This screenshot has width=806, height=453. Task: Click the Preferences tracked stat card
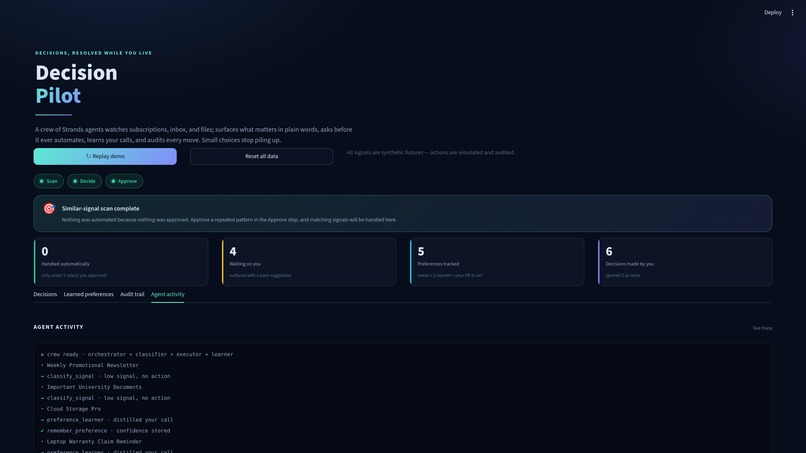click(x=497, y=262)
